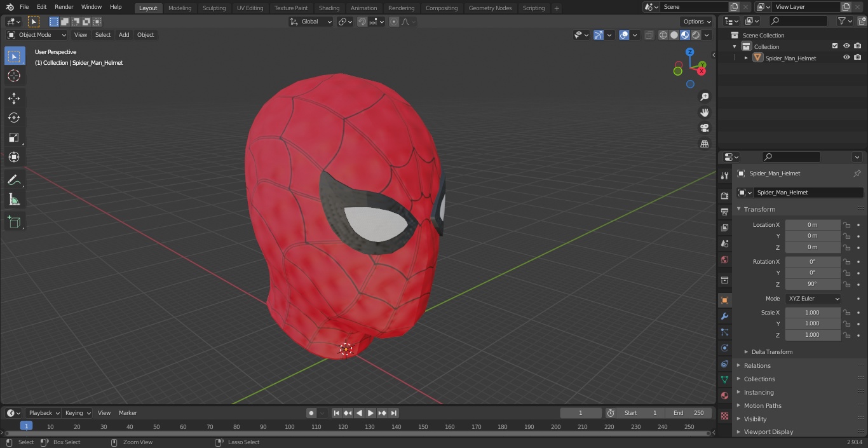
Task: Open Playback popover in timeline
Action: (43, 413)
